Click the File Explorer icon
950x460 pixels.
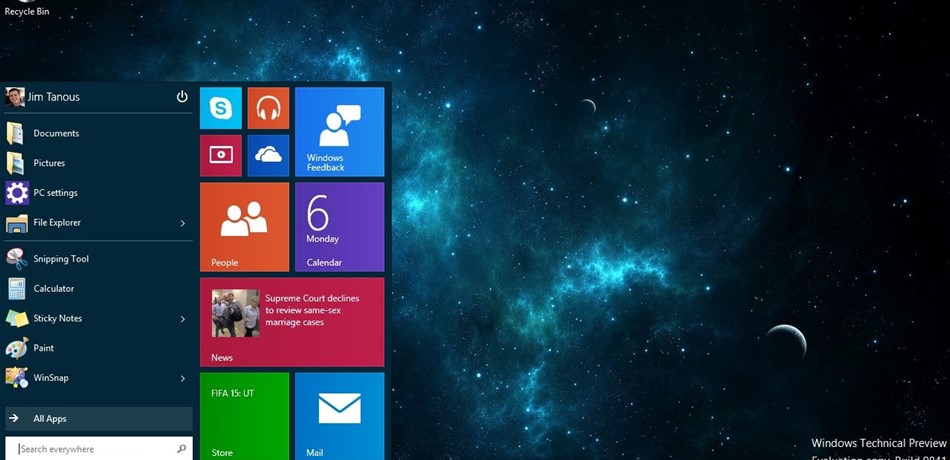tap(16, 223)
